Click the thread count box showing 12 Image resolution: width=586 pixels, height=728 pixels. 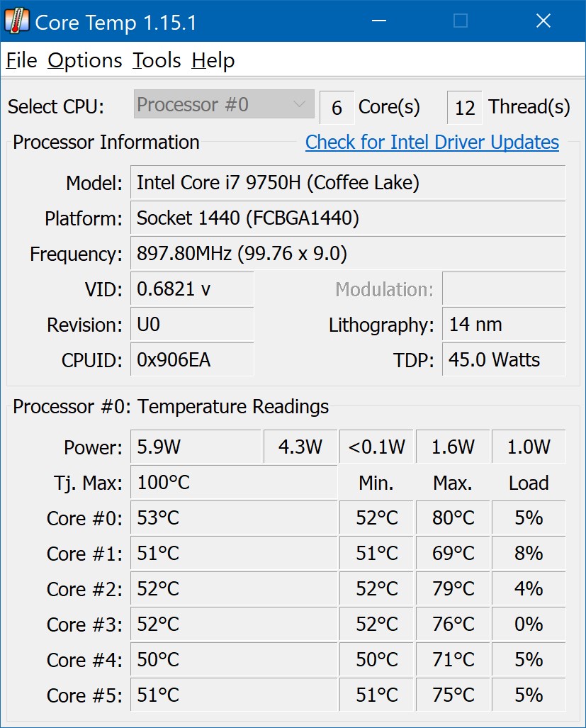[x=464, y=108]
